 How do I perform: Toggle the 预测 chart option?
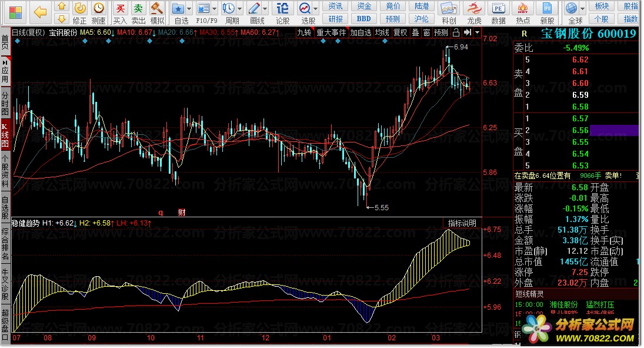[x=441, y=32]
